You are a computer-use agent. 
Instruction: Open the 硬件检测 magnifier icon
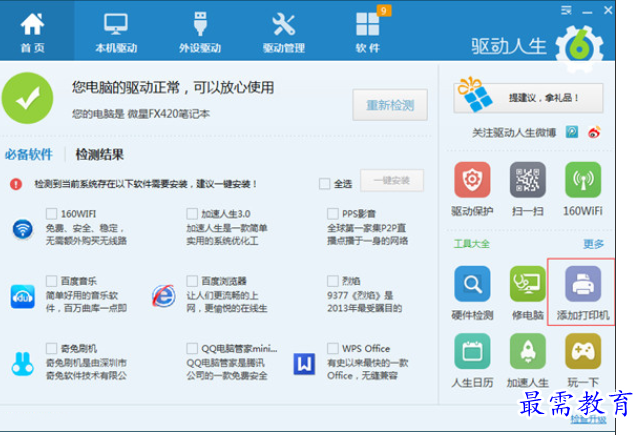pos(472,284)
